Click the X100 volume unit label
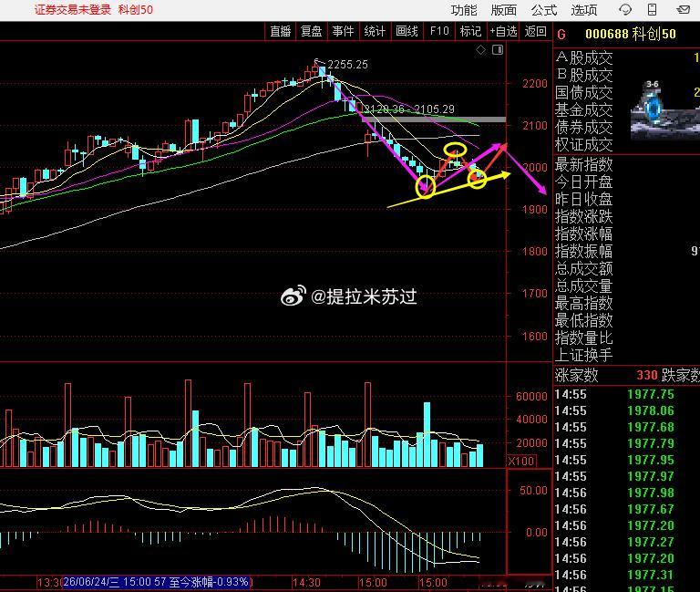This screenshot has width=700, height=592. point(521,461)
